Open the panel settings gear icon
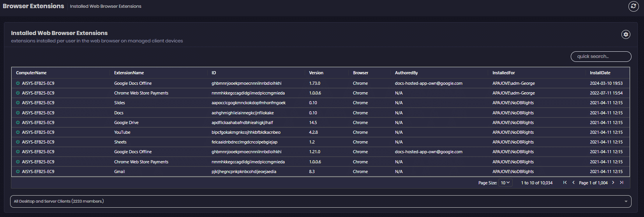This screenshot has width=644, height=217. click(626, 35)
